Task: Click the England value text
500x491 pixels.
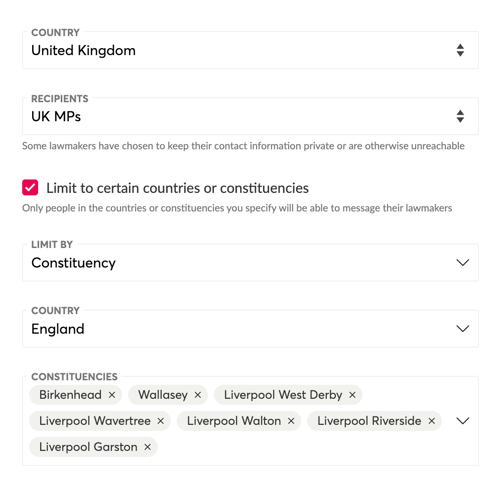Action: (x=58, y=329)
